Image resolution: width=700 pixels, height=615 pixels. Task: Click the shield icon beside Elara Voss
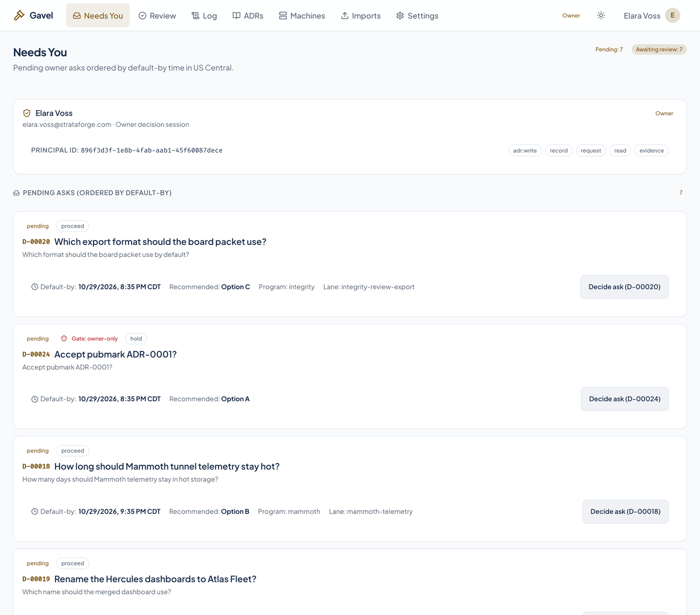(27, 113)
